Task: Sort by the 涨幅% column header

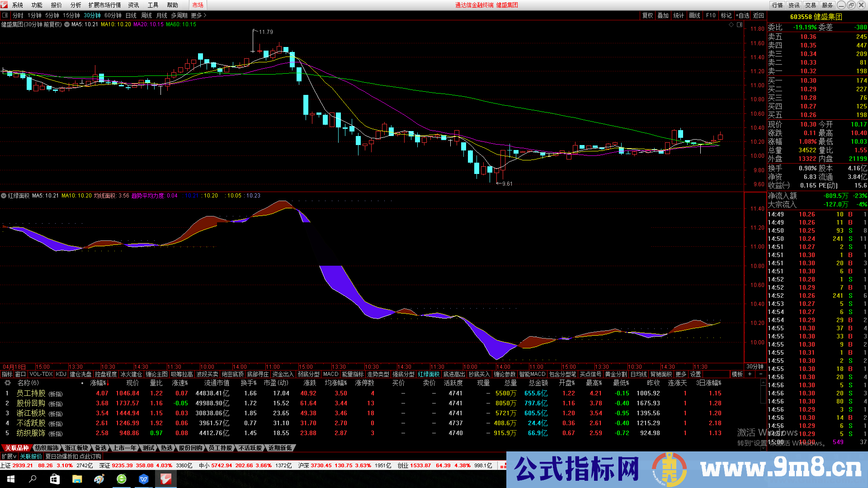Action: 99,383
